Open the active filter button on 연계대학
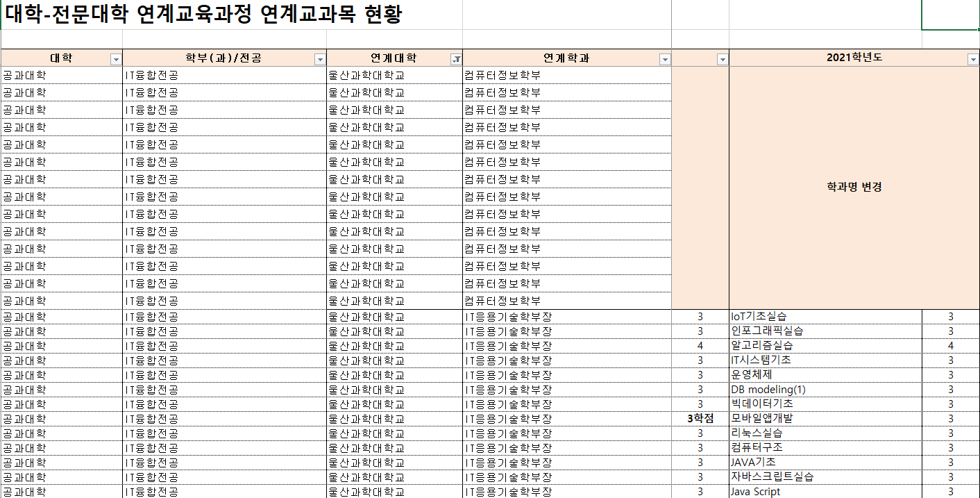This screenshot has height=498, width=980. click(x=456, y=60)
